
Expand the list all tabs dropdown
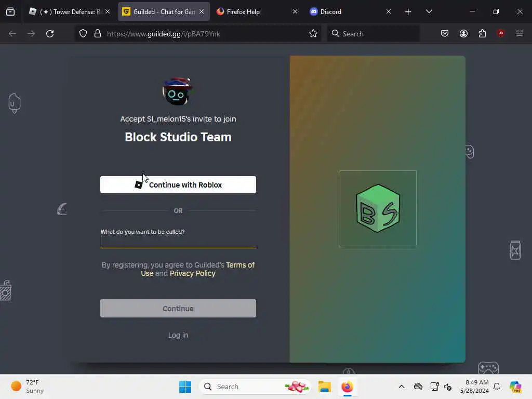(x=429, y=11)
